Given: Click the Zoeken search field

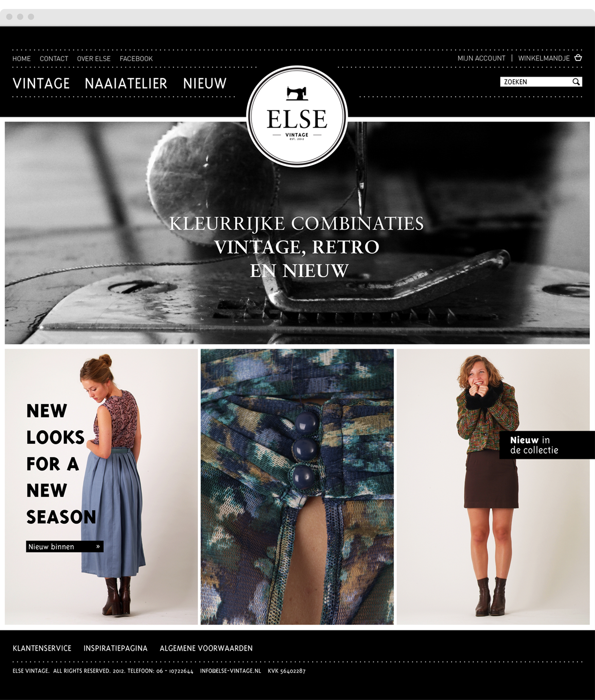Looking at the screenshot, I should [x=541, y=82].
